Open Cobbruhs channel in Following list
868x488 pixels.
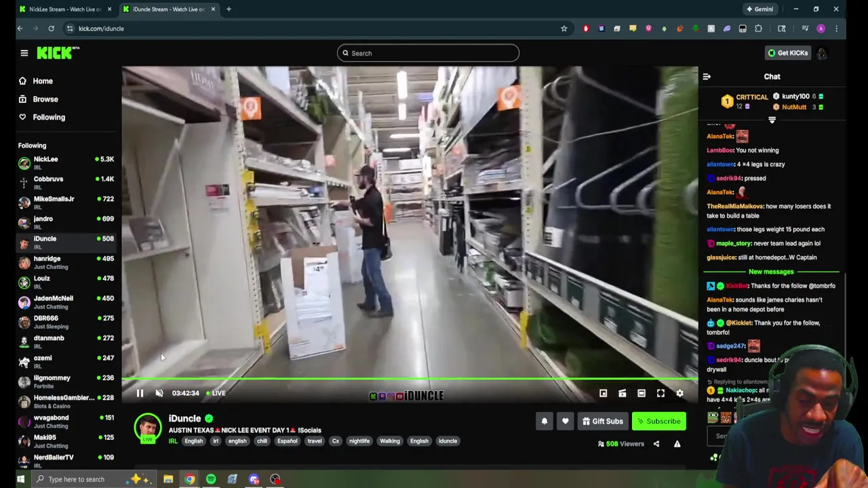(66, 182)
